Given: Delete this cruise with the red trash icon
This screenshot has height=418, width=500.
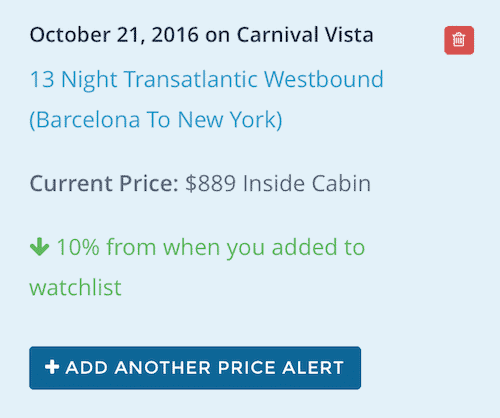Looking at the screenshot, I should (459, 40).
